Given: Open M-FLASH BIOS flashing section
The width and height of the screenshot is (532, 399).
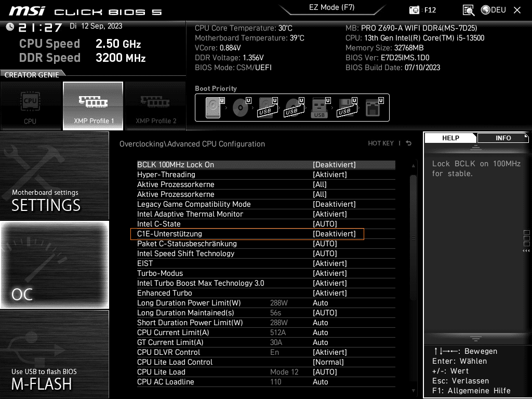Looking at the screenshot, I should pyautogui.click(x=54, y=354).
